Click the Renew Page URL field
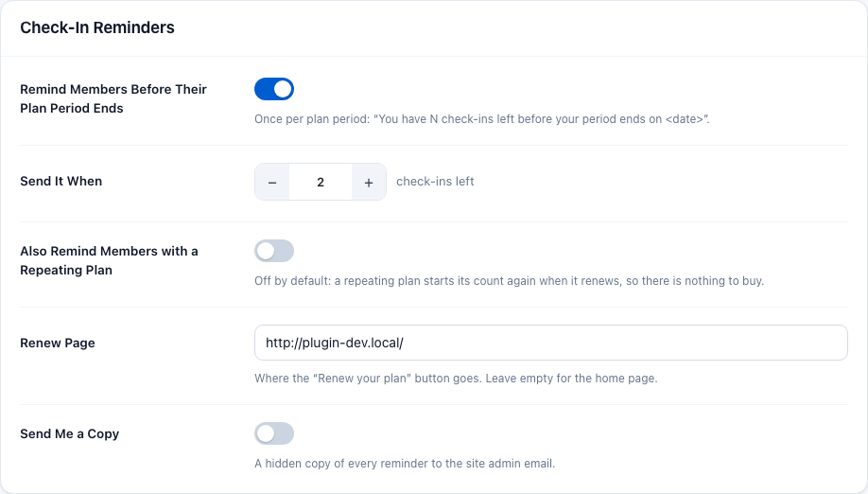 click(x=551, y=343)
